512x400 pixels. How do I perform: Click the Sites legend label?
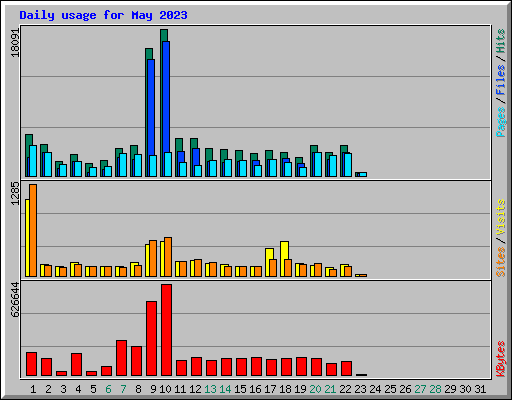point(501,262)
